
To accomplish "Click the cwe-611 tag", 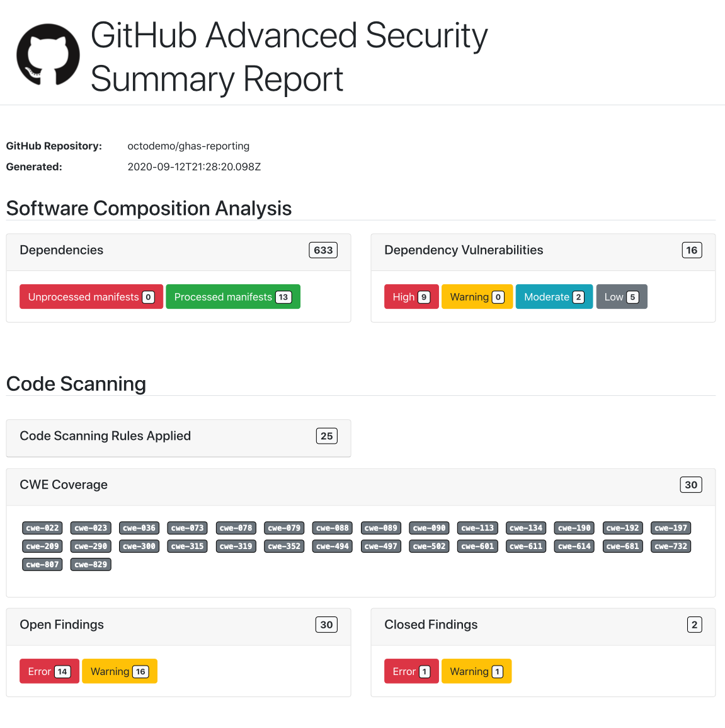I will click(526, 546).
